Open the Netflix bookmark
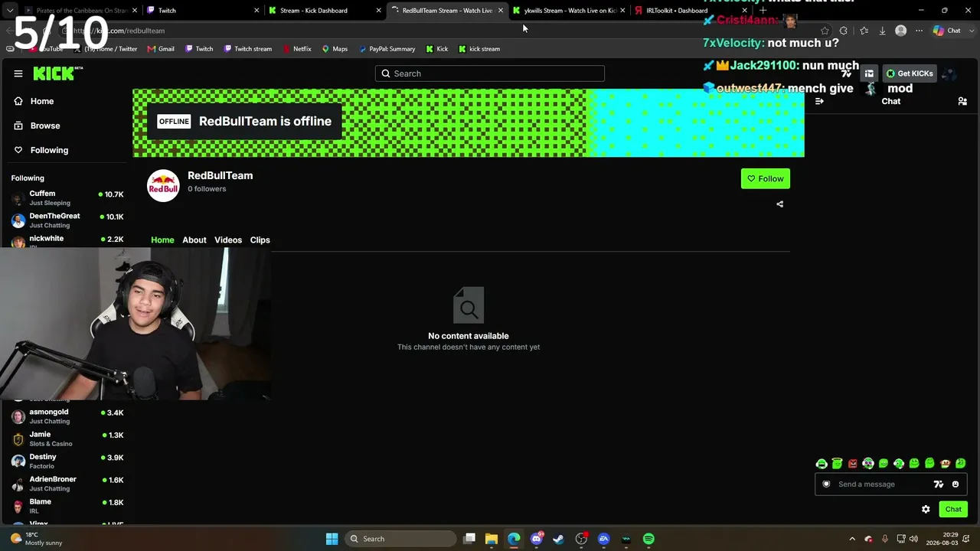This screenshot has width=980, height=551. [296, 49]
